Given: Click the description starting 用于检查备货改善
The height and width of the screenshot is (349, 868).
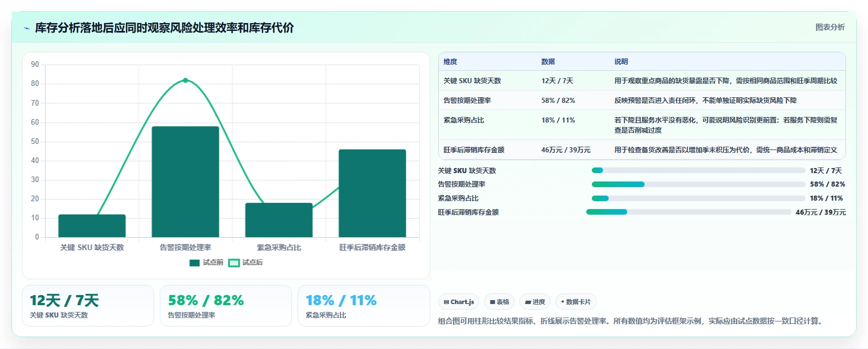Looking at the screenshot, I should click(x=726, y=150).
